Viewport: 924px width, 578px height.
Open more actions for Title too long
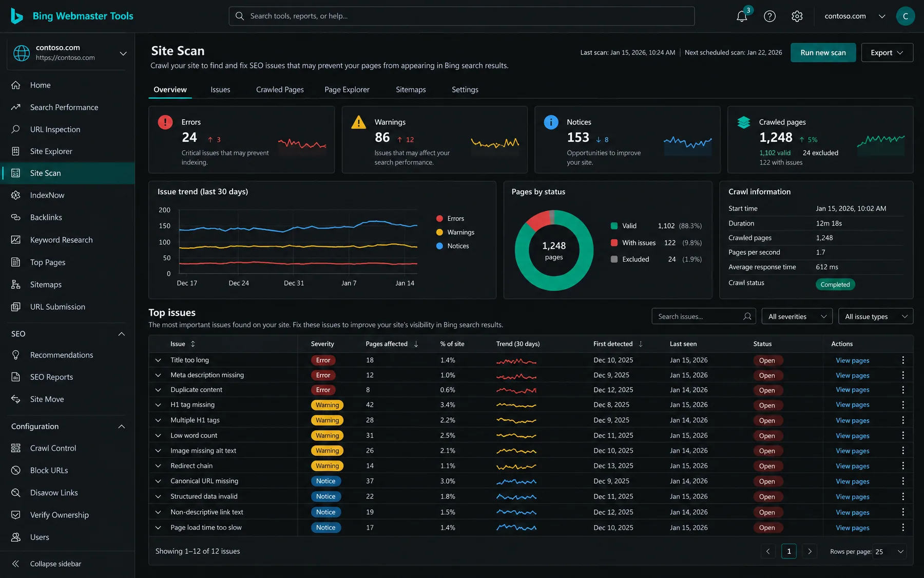click(x=903, y=360)
